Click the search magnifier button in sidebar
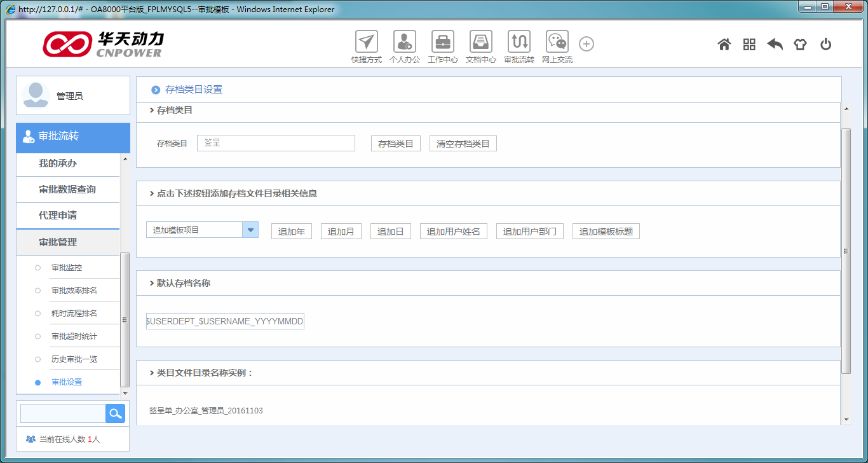The image size is (868, 463). 115,413
